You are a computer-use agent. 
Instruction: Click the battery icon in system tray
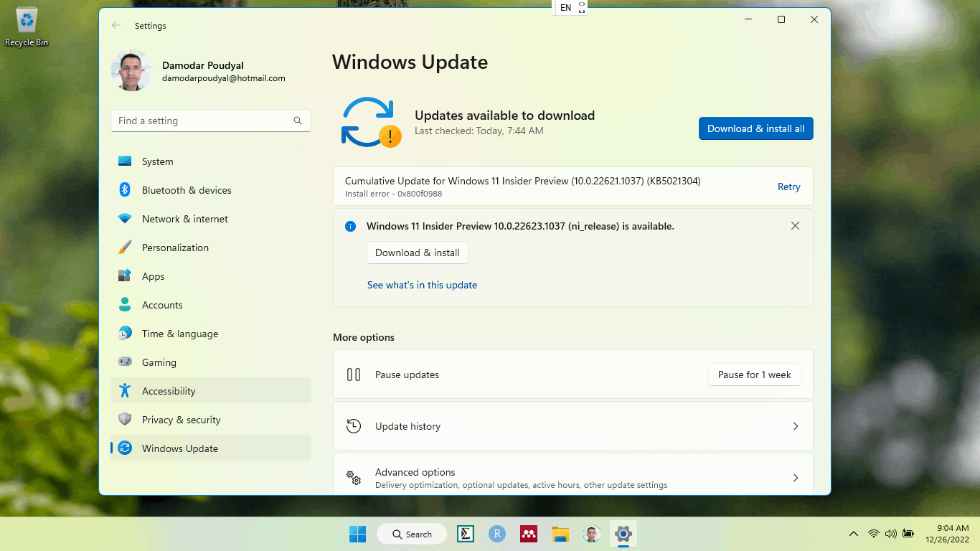point(908,534)
